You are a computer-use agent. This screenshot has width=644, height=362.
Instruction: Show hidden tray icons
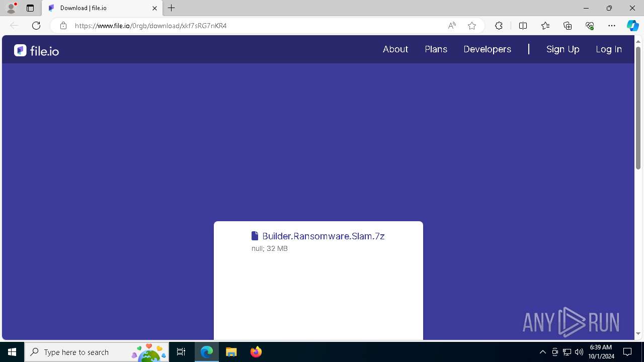(x=542, y=352)
